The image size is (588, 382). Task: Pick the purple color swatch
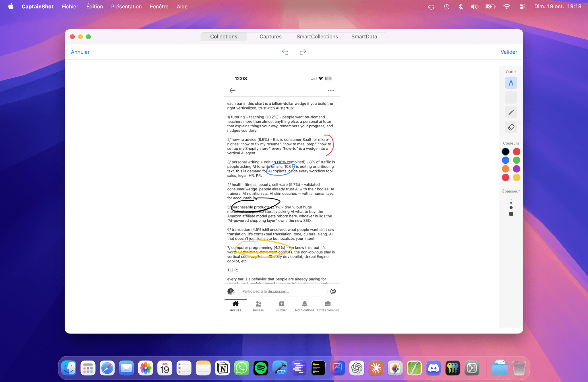pyautogui.click(x=516, y=169)
